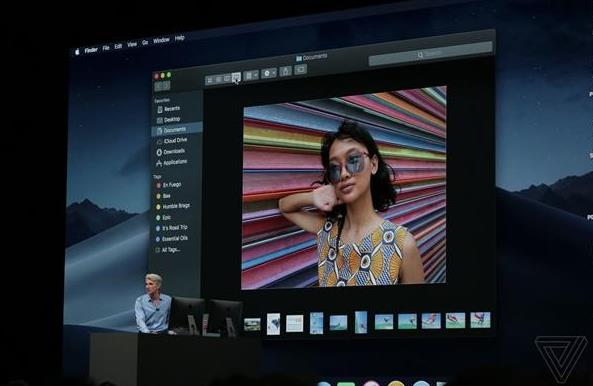
Task: Switch to list view in Finder toolbar
Action: coord(219,79)
